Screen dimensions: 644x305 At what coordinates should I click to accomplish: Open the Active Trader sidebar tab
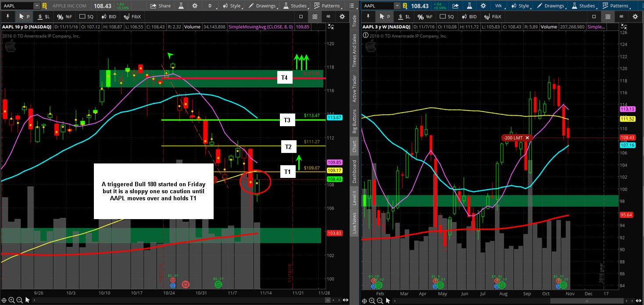[x=354, y=88]
